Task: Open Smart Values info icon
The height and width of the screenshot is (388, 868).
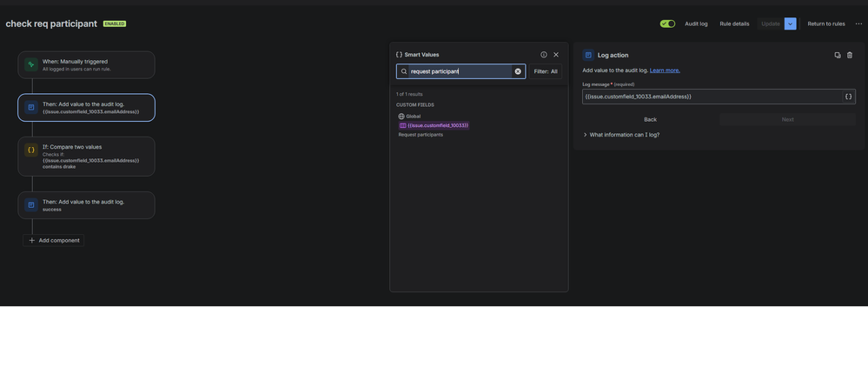Action: pyautogui.click(x=544, y=55)
